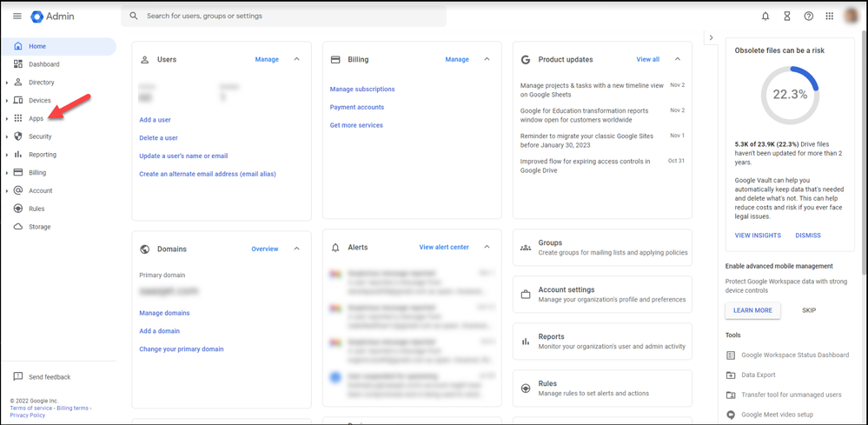The width and height of the screenshot is (868, 425).
Task: Collapse the Users card chevron
Action: [x=296, y=59]
